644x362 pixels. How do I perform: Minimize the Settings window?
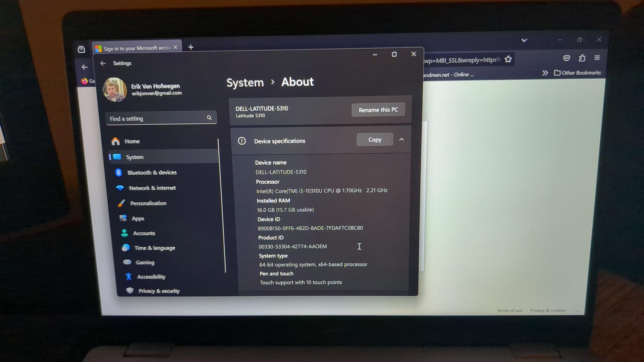tap(375, 54)
